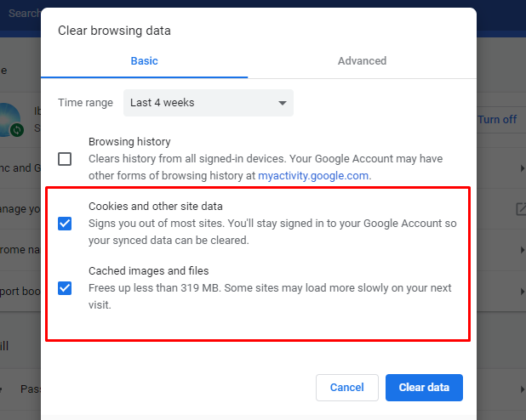This screenshot has width=526, height=420.
Task: Click the key icon beside Passwords
Action: tap(4, 389)
